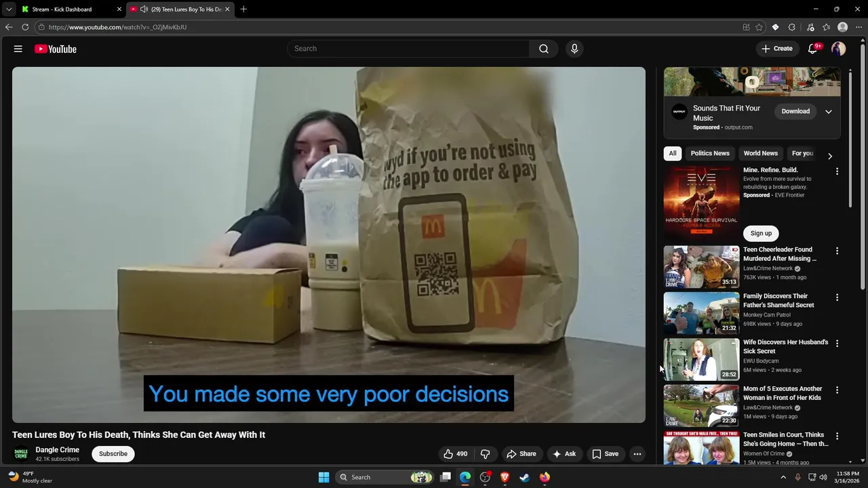Open the YouTube account avatar menu
The image size is (868, 488).
point(838,49)
